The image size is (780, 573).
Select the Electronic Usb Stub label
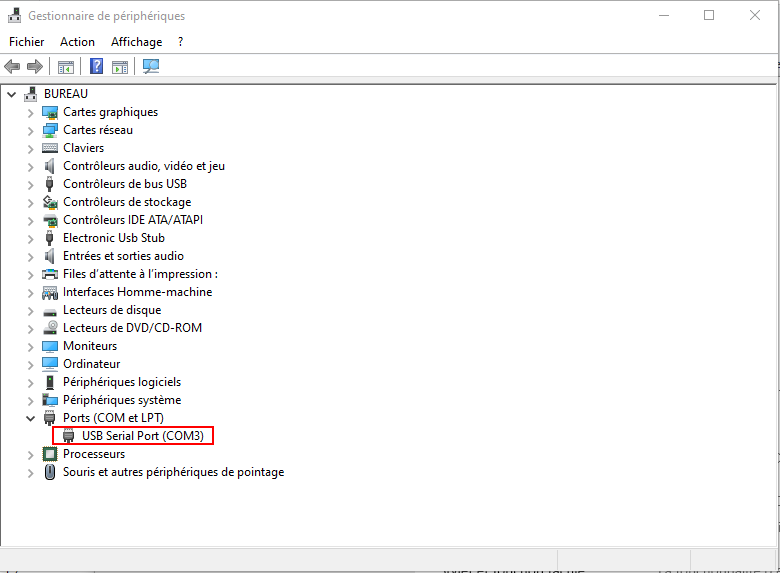113,238
